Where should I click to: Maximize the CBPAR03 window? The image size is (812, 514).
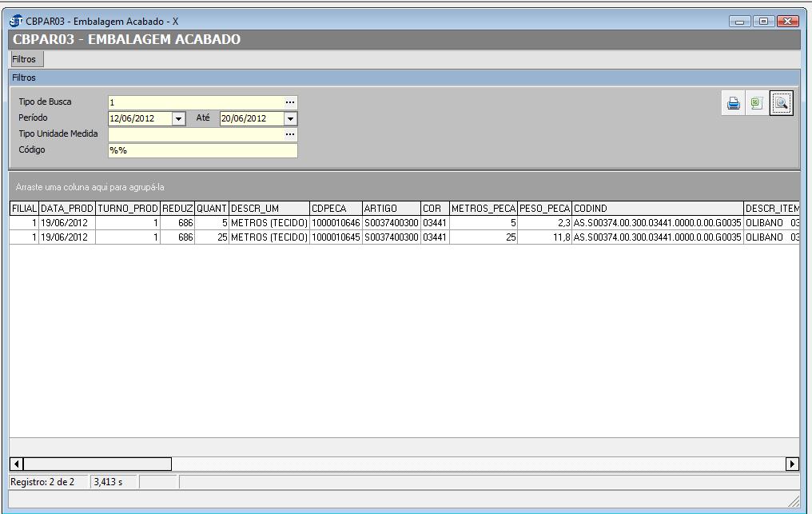click(764, 21)
